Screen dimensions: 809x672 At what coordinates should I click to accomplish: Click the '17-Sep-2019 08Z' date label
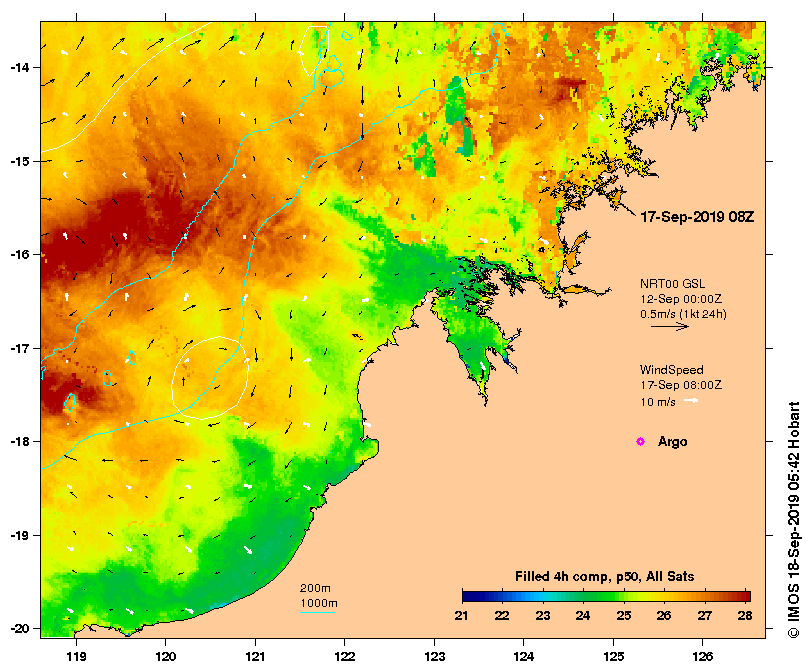coord(697,217)
